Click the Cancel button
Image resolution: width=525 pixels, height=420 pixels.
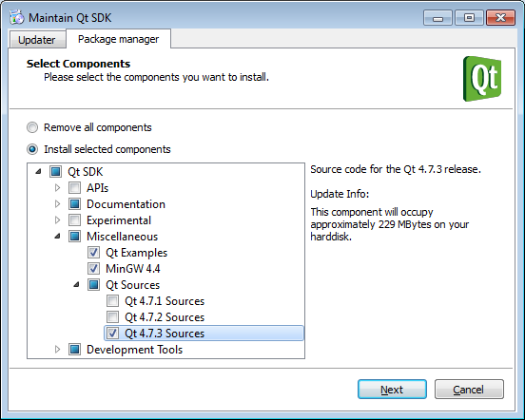click(469, 390)
